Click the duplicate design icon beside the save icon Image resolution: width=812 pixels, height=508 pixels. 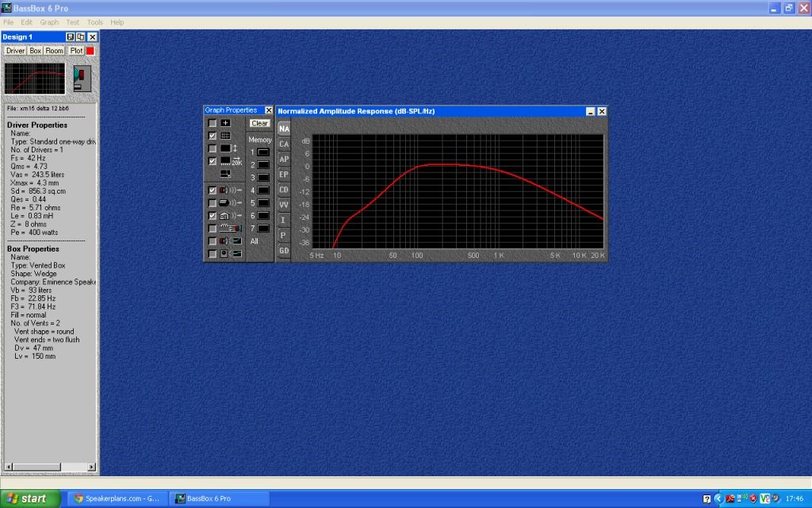coord(81,37)
